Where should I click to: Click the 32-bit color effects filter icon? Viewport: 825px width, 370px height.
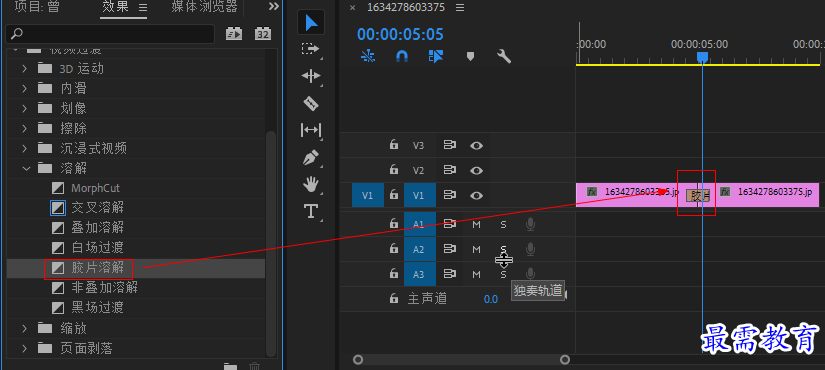(263, 34)
